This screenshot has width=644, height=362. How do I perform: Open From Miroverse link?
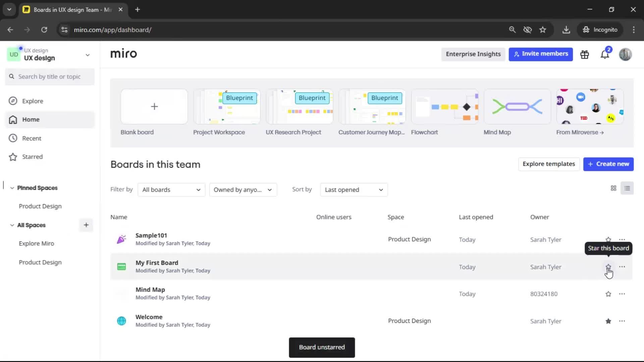click(x=580, y=132)
